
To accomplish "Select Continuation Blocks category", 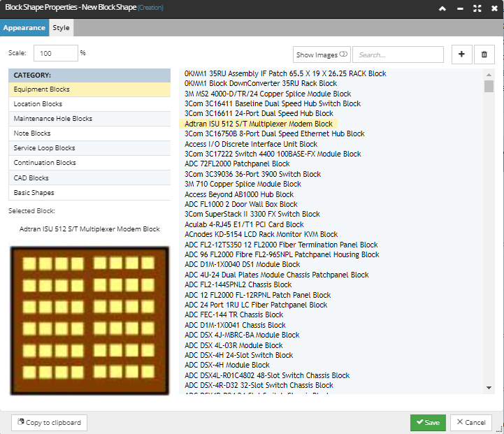I will coord(89,163).
